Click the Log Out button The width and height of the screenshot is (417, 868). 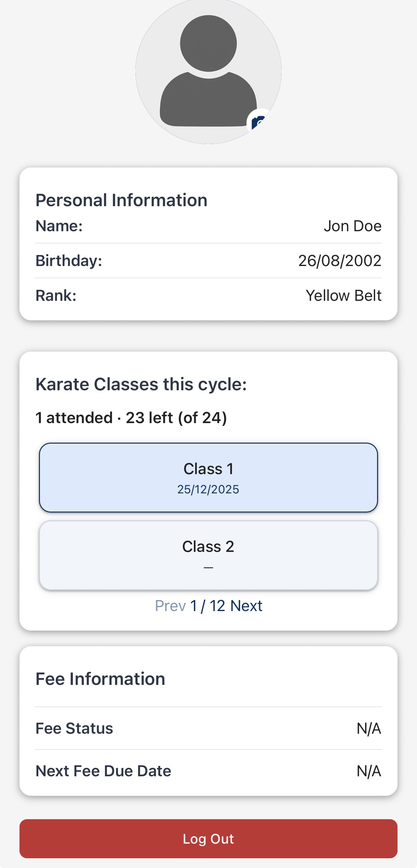coord(208,839)
